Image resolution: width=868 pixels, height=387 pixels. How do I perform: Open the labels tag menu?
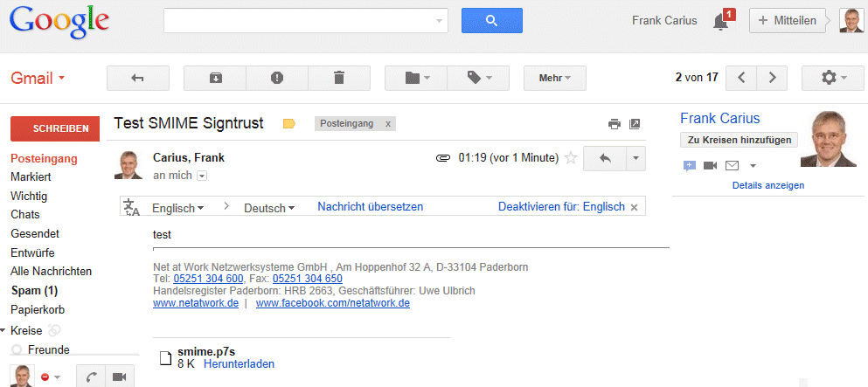click(x=478, y=78)
